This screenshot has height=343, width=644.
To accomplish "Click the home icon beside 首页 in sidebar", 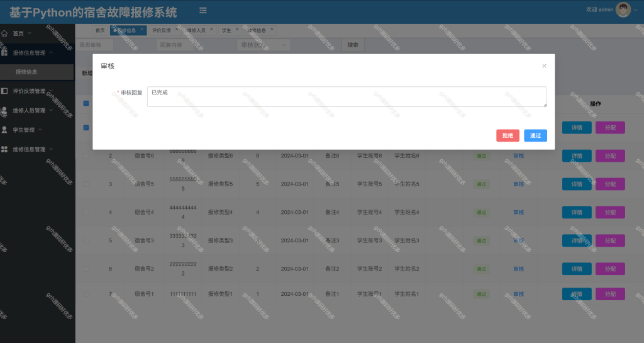I will pos(4,33).
